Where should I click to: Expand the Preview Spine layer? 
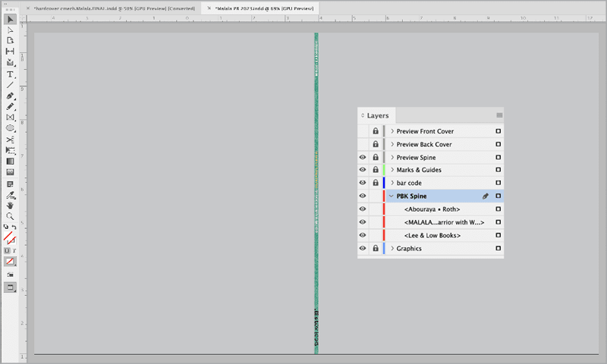(392, 158)
